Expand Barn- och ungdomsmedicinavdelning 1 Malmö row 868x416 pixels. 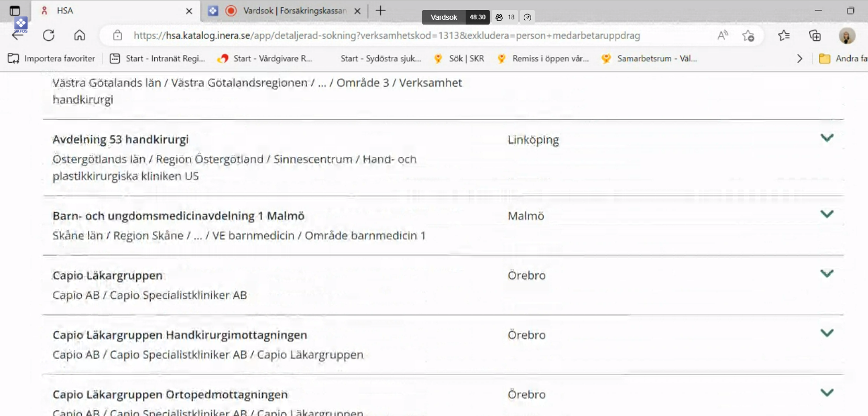click(827, 214)
